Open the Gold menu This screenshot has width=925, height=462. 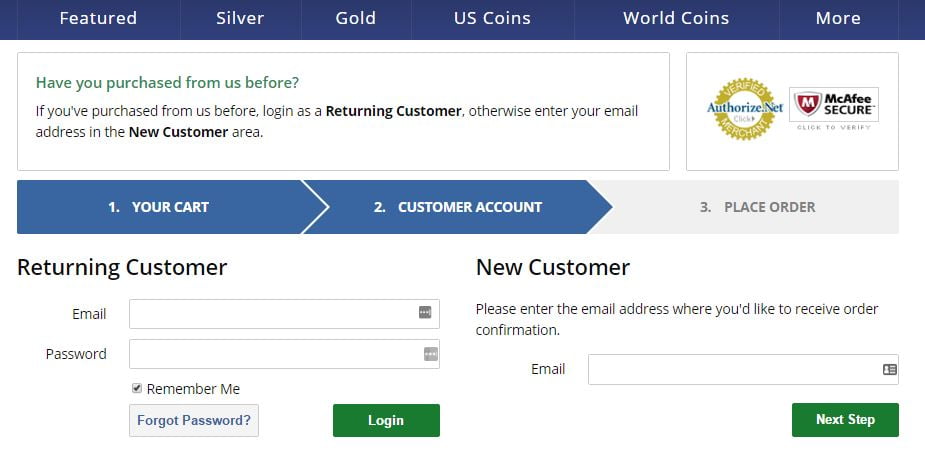coord(356,18)
